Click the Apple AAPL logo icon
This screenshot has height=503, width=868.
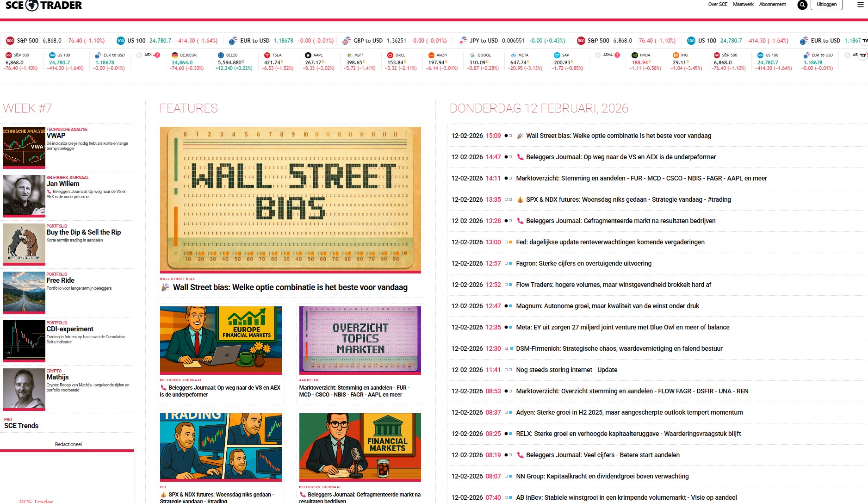(x=308, y=55)
